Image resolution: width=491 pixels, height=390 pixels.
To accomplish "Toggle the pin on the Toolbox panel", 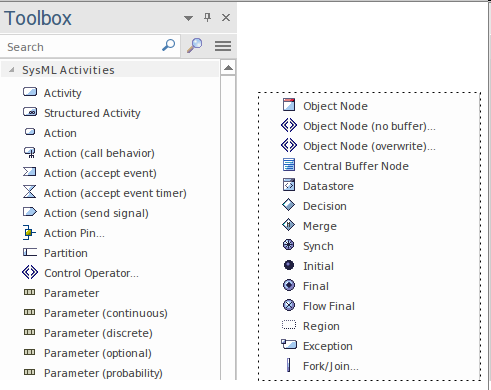I will click(207, 17).
